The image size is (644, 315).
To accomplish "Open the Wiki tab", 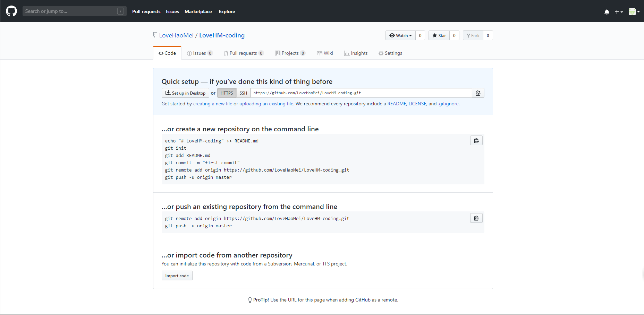I will (325, 53).
